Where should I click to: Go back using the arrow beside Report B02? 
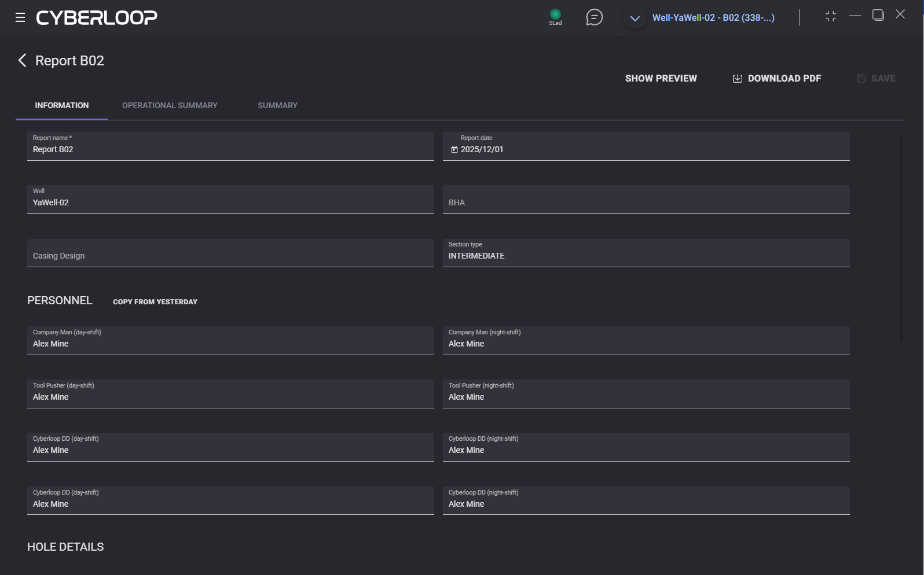(22, 61)
